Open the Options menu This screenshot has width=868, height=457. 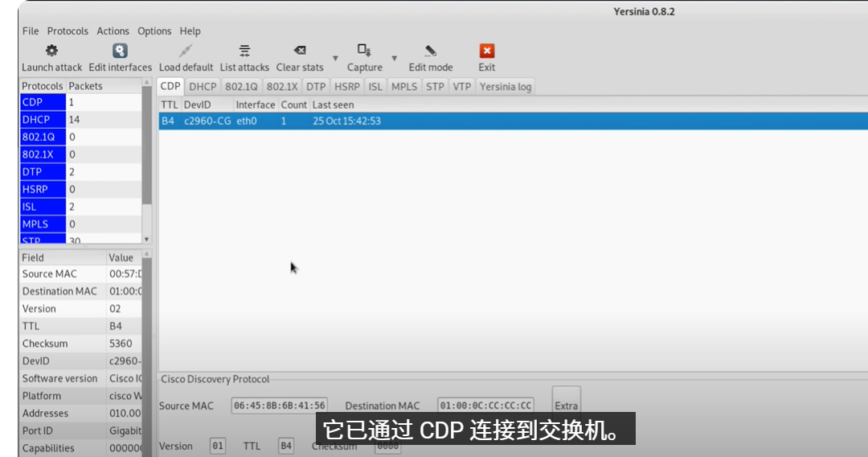point(154,31)
